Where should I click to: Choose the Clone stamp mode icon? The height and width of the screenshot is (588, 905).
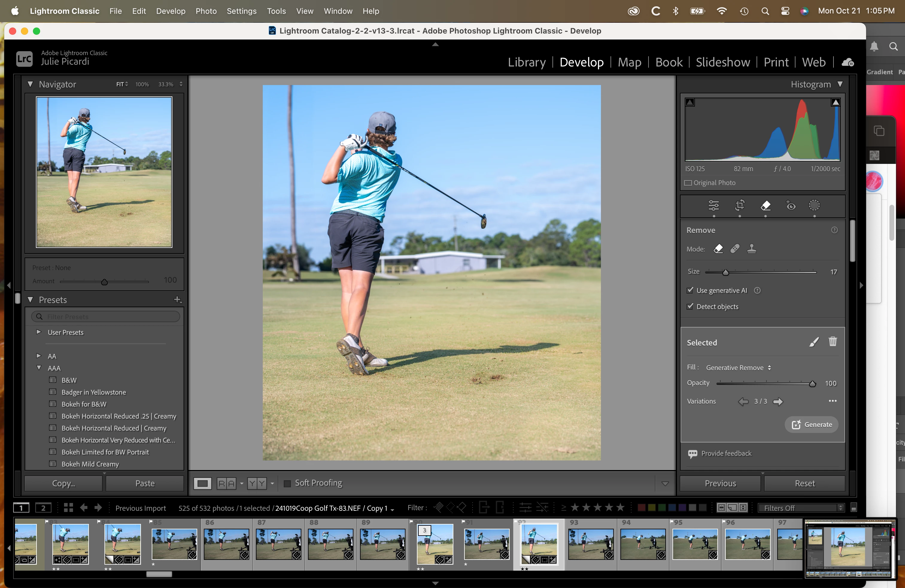pyautogui.click(x=751, y=249)
